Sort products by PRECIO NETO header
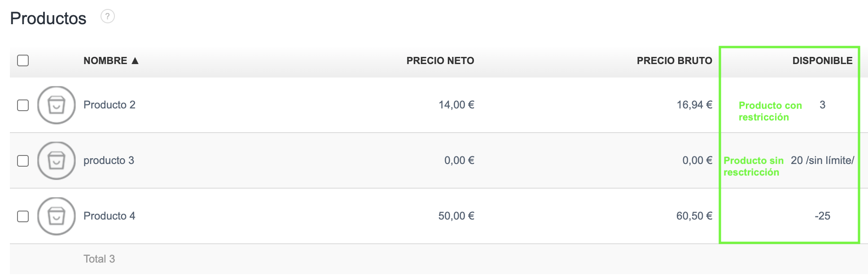The width and height of the screenshot is (868, 276). (x=440, y=61)
